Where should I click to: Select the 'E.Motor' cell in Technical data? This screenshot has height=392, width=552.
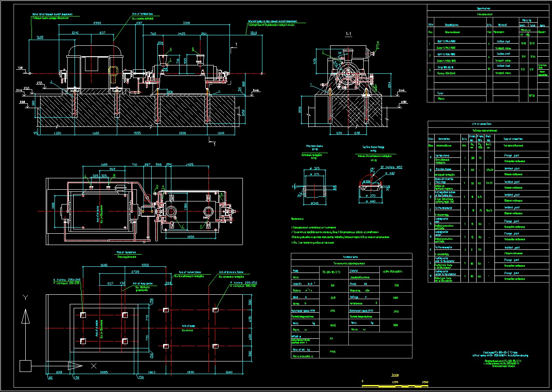coord(354,270)
